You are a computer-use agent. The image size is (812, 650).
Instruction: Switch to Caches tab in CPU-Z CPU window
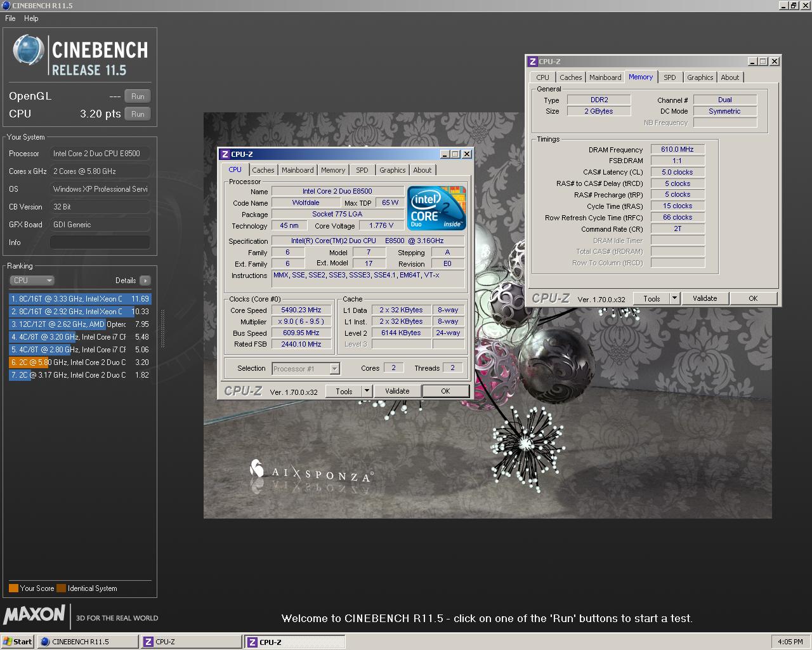263,170
